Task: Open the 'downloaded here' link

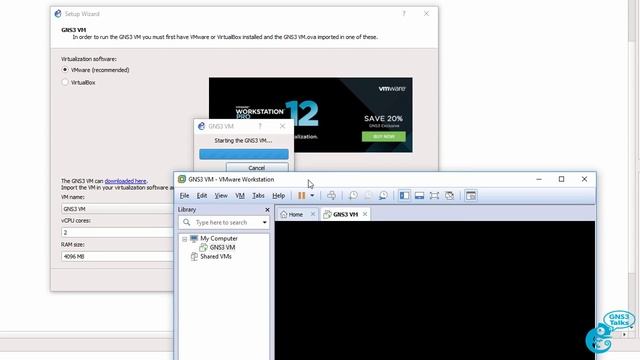Action: tap(125, 181)
